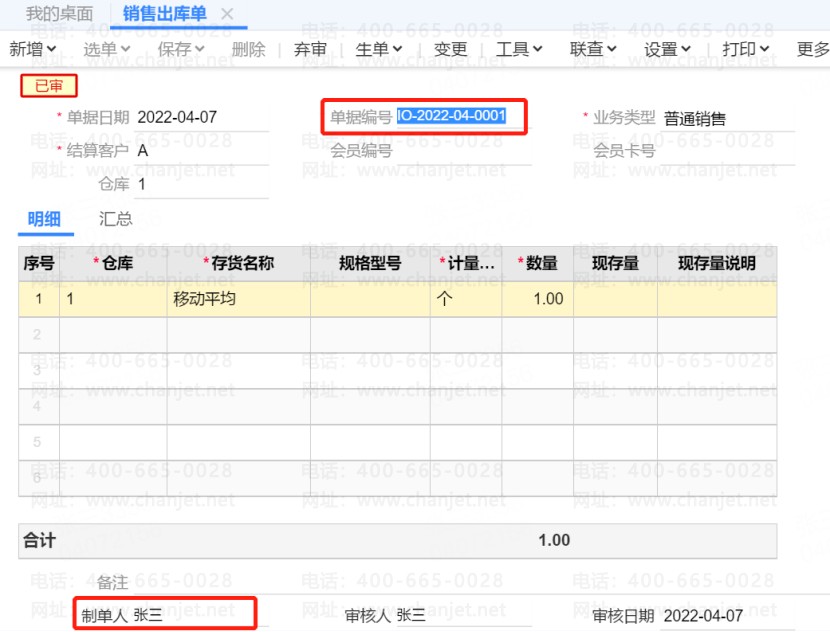This screenshot has width=830, height=632.
Task: Click the 序号 column header
Action: (39, 263)
